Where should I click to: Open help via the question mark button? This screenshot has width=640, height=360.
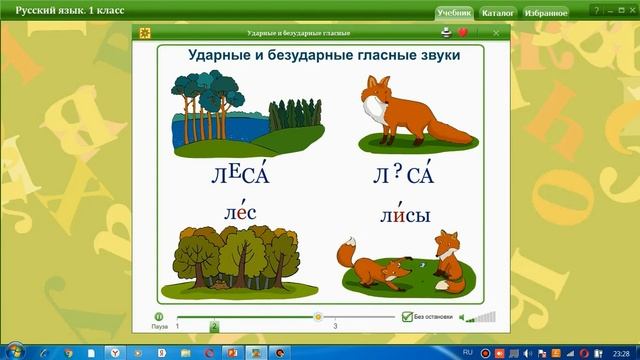point(597,11)
